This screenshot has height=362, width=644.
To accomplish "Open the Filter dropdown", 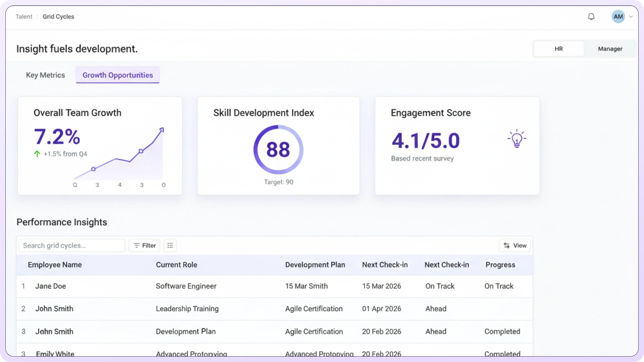I will point(144,245).
